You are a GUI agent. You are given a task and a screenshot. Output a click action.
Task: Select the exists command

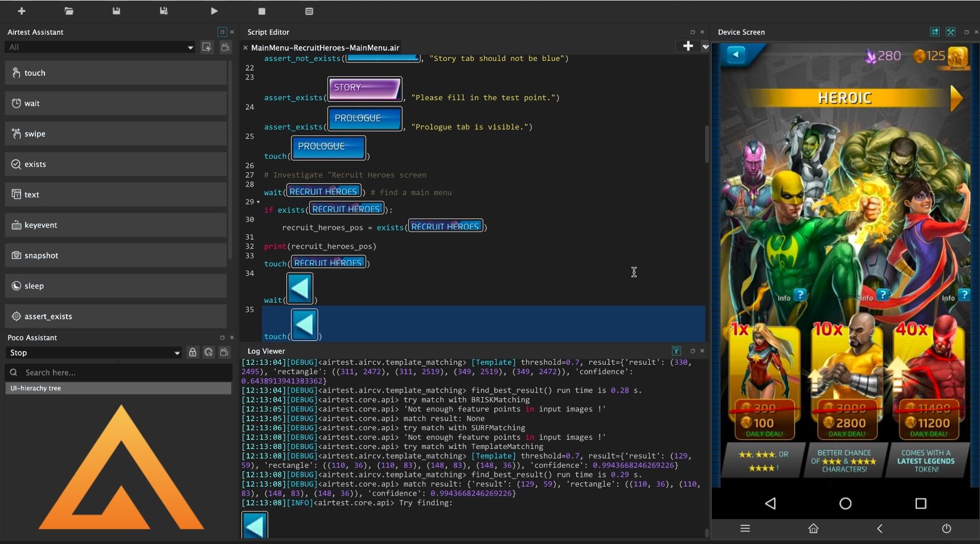pos(116,164)
